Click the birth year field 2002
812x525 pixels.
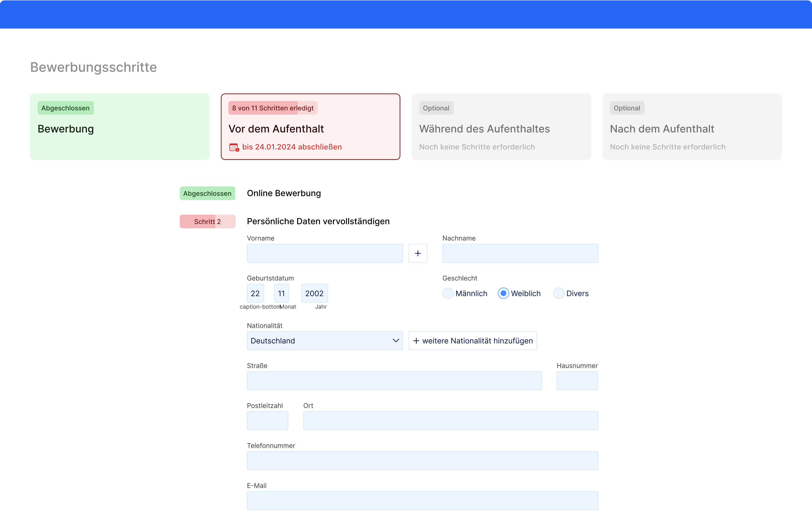tap(315, 293)
